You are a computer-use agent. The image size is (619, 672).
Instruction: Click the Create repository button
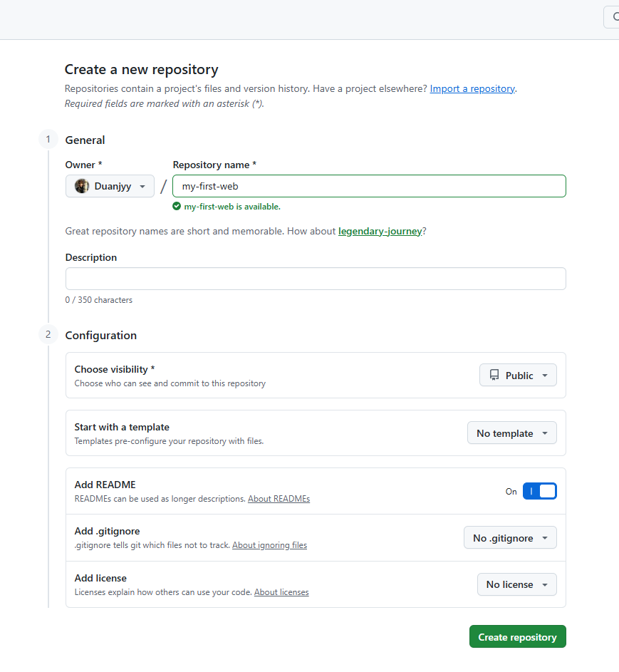[x=517, y=637]
